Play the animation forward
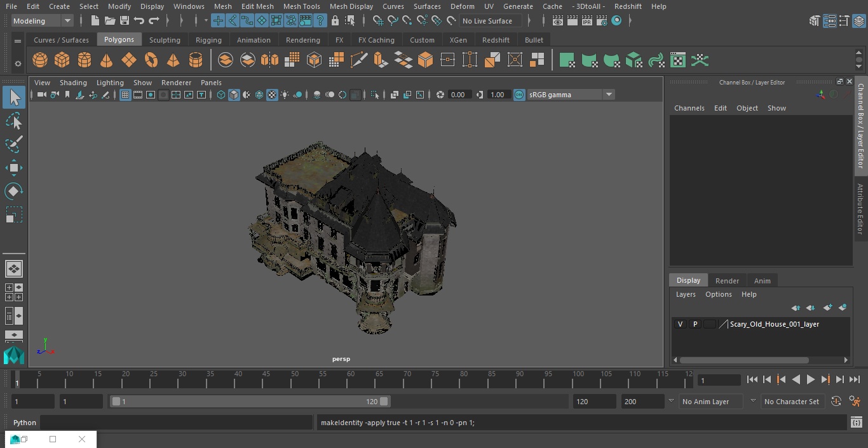 point(811,379)
